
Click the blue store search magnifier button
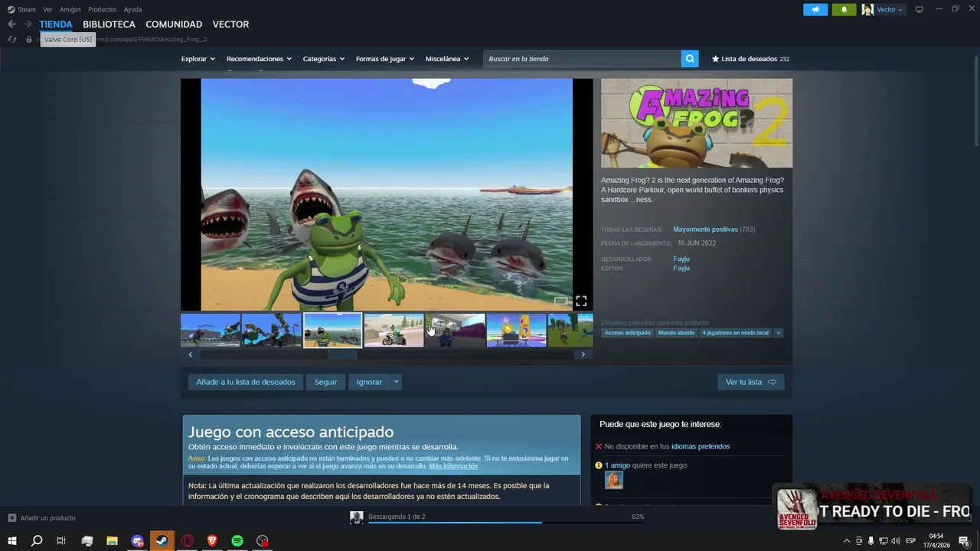(690, 59)
